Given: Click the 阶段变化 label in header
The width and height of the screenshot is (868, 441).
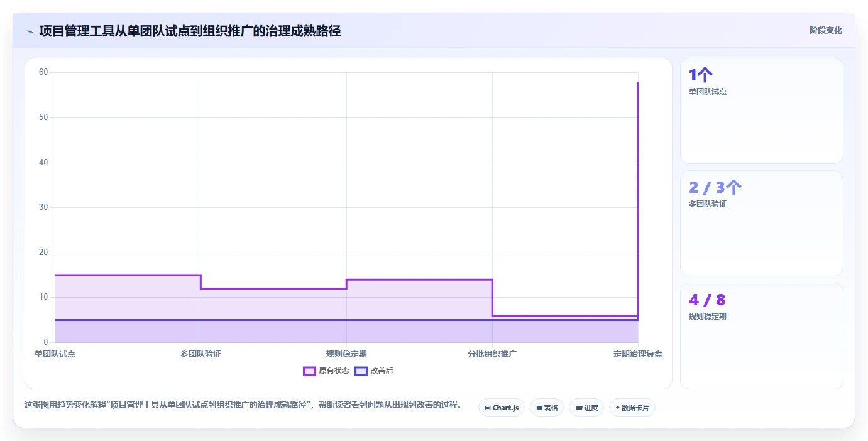Looking at the screenshot, I should pos(825,30).
